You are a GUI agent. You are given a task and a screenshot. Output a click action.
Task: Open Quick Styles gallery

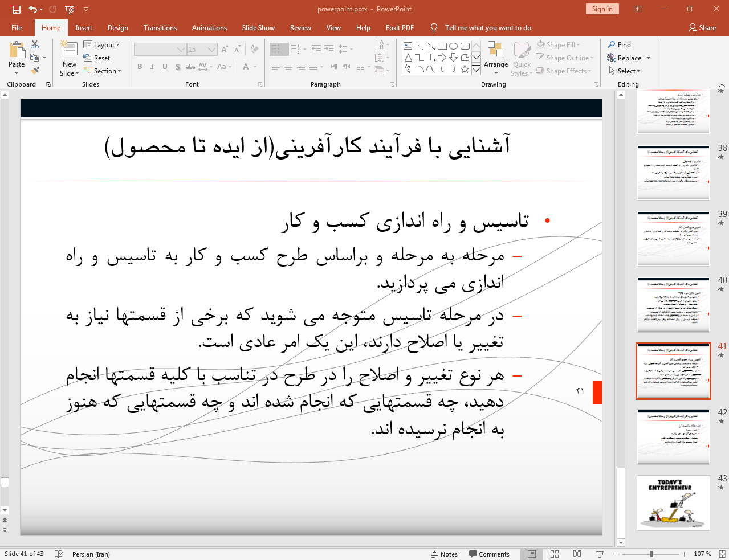tap(522, 59)
